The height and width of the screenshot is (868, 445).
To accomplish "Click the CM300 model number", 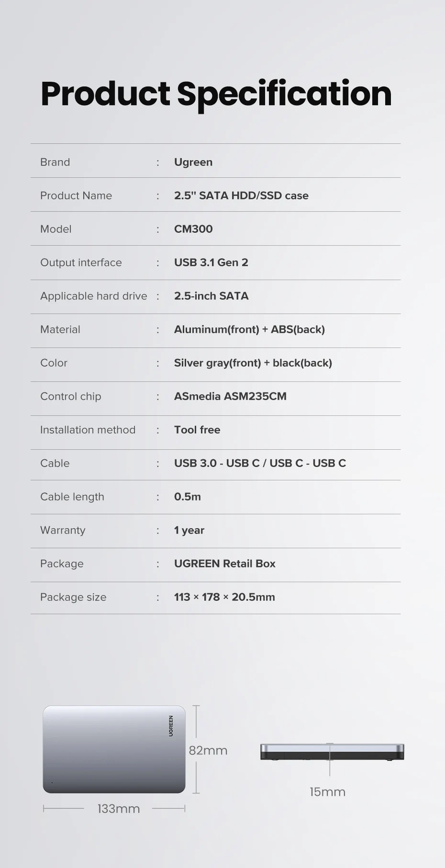I will pyautogui.click(x=193, y=229).
